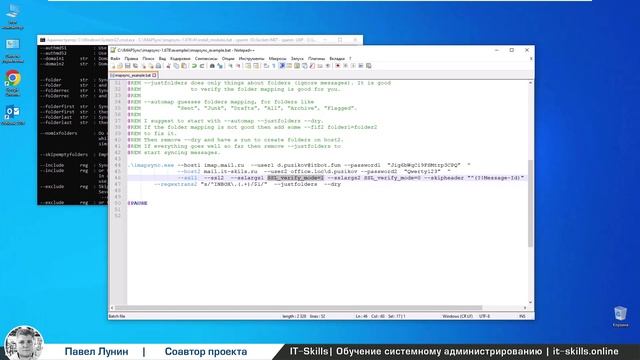Run macro multiple times icon

coord(361,66)
